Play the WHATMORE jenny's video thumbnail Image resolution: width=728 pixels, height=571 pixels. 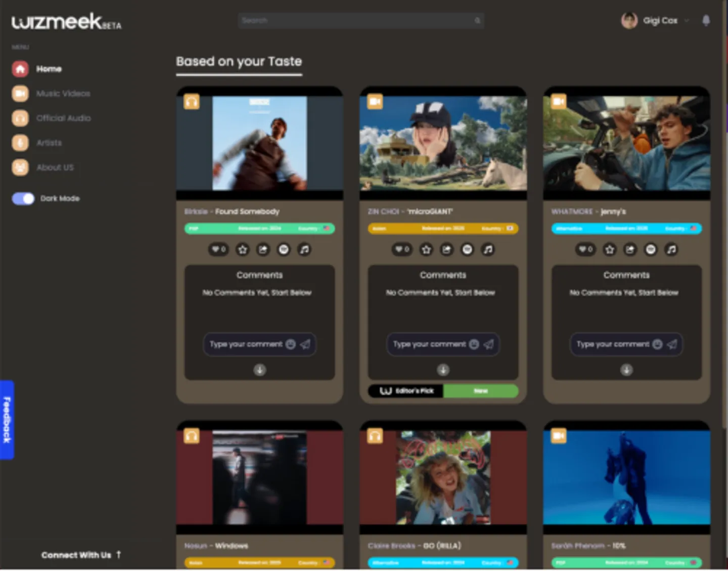626,144
